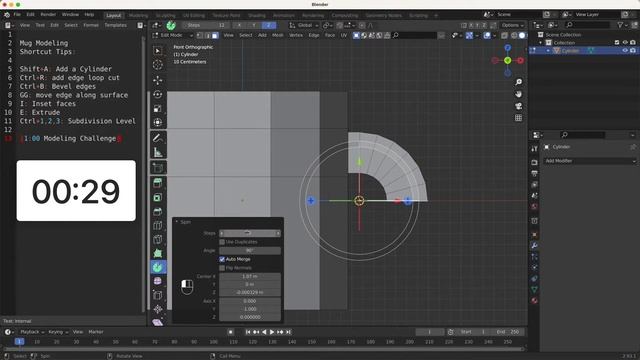Image resolution: width=640 pixels, height=360 pixels.
Task: Select the Edge Slide tool
Action: [158, 295]
